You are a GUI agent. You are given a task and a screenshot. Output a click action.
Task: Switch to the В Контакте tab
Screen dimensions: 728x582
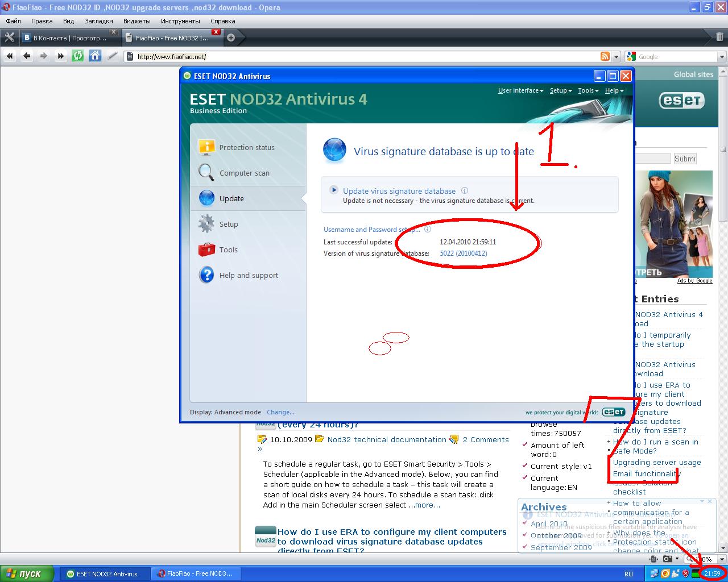coord(69,38)
